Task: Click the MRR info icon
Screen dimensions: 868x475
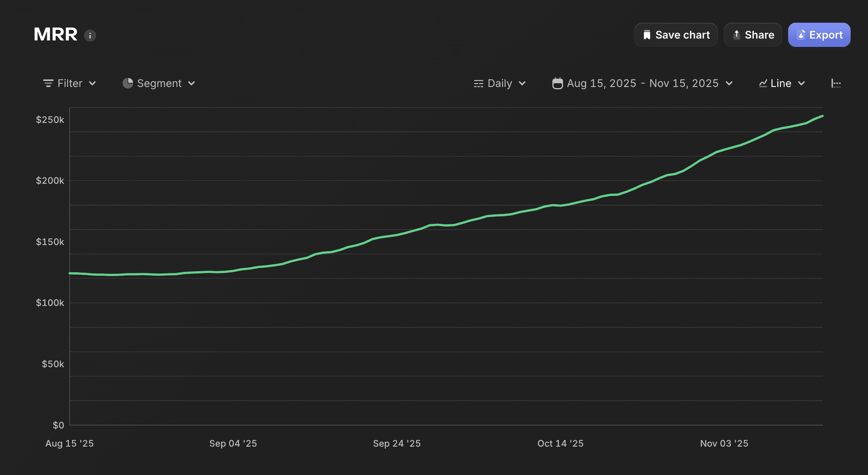Action: tap(90, 36)
